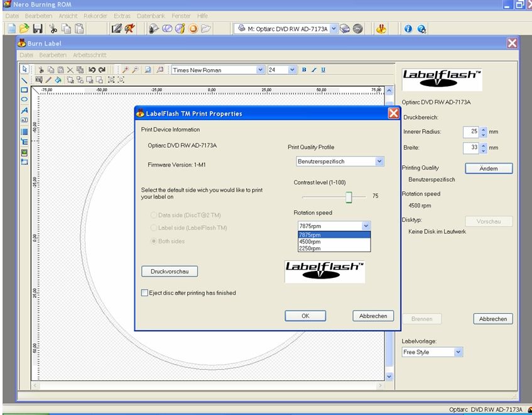The image size is (532, 415).
Task: Select the Both sides radio button
Action: click(x=154, y=241)
